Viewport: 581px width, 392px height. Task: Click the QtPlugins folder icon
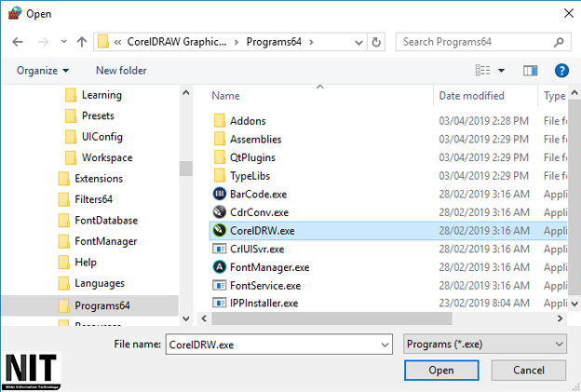[x=220, y=157]
